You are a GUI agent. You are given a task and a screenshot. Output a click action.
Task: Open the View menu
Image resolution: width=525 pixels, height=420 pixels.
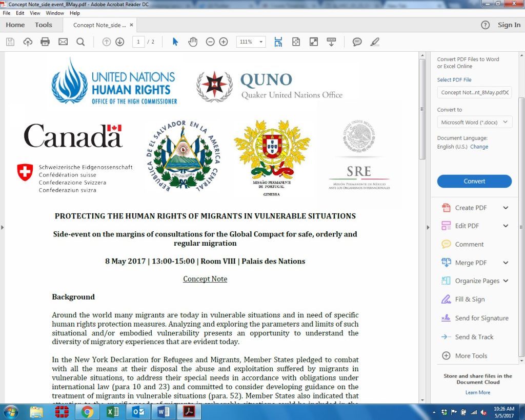click(34, 13)
